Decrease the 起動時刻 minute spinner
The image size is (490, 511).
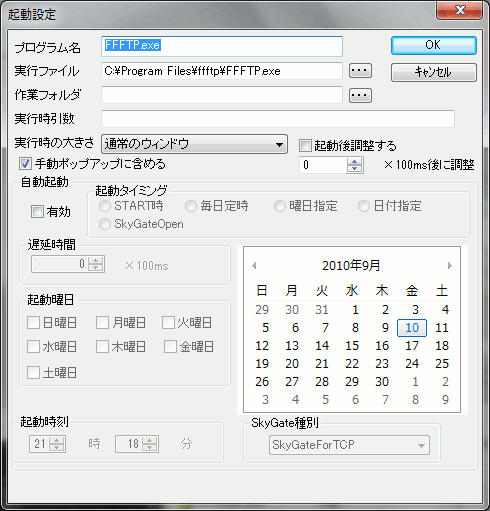[x=149, y=448]
